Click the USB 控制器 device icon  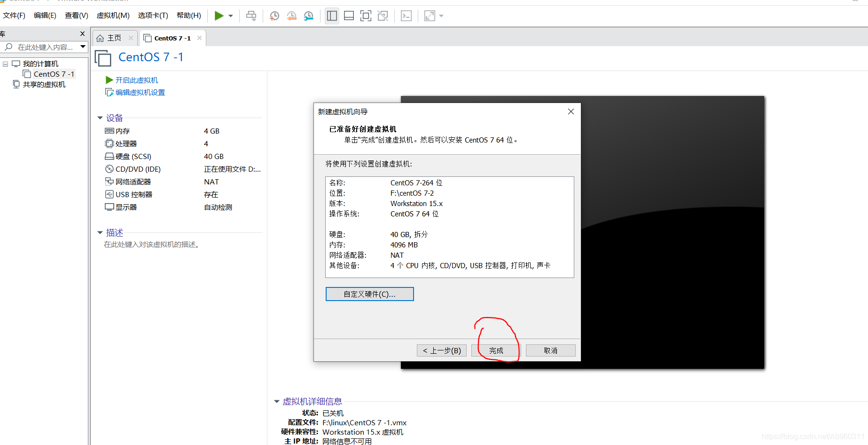(109, 194)
